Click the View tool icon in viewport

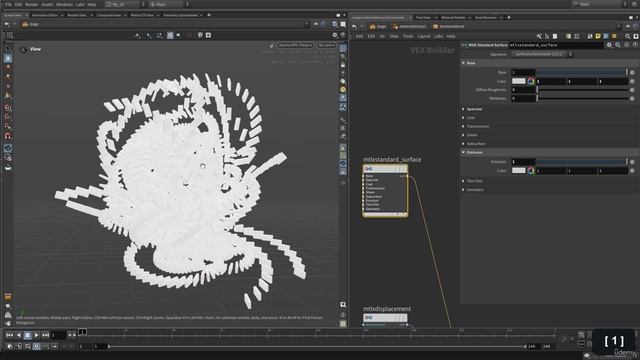(23, 49)
